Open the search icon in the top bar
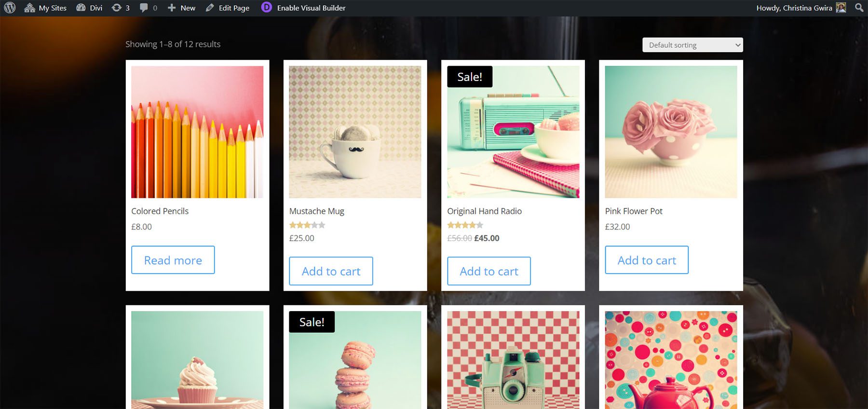Screen dimensions: 868x409 tap(858, 7)
